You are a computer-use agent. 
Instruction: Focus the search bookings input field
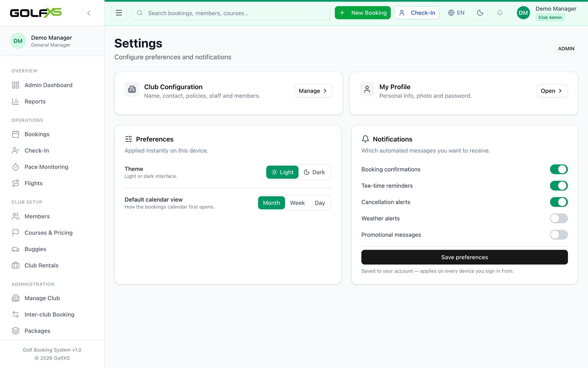(231, 13)
